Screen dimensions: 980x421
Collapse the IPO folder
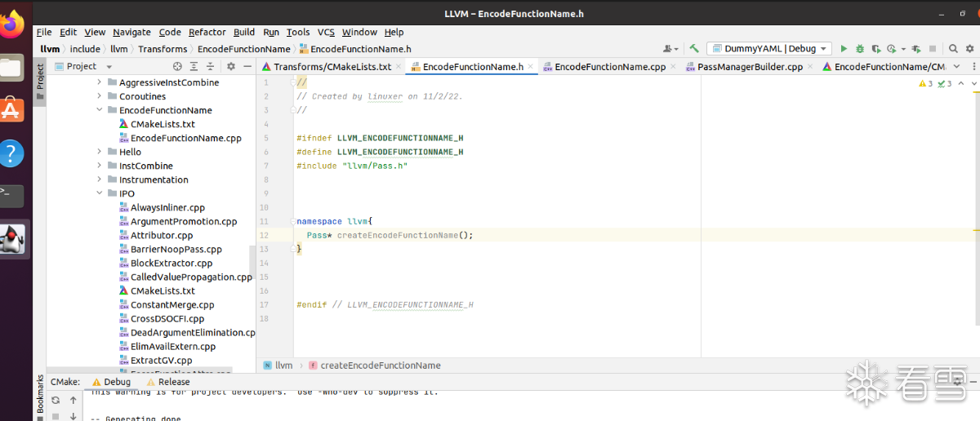point(100,193)
